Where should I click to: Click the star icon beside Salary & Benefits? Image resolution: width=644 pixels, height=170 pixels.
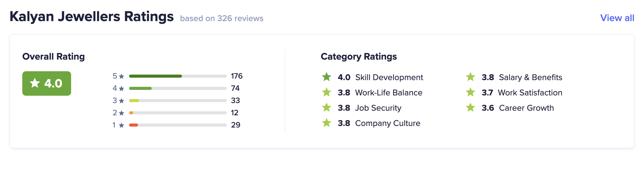[x=470, y=77]
